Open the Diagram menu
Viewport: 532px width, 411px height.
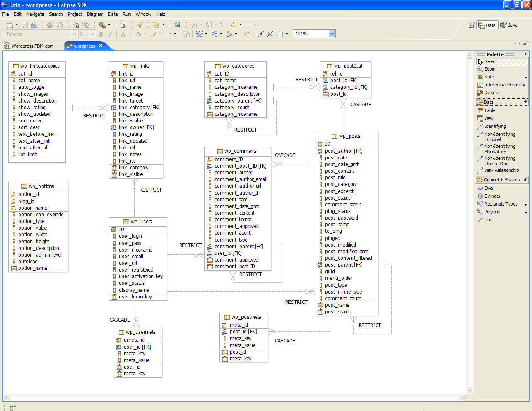[x=95, y=14]
